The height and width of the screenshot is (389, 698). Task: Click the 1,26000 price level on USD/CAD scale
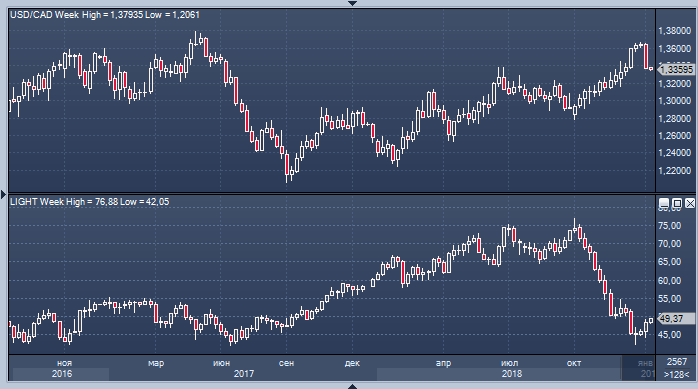(674, 135)
